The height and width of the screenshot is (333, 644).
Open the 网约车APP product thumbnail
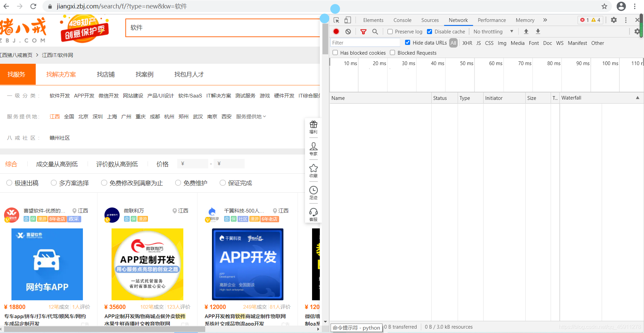(47, 264)
